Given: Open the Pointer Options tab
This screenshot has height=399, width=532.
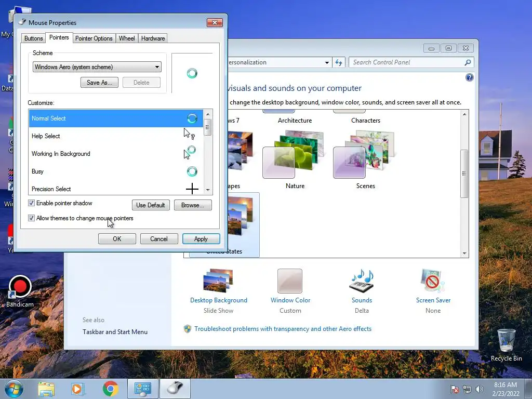Looking at the screenshot, I should pyautogui.click(x=94, y=38).
